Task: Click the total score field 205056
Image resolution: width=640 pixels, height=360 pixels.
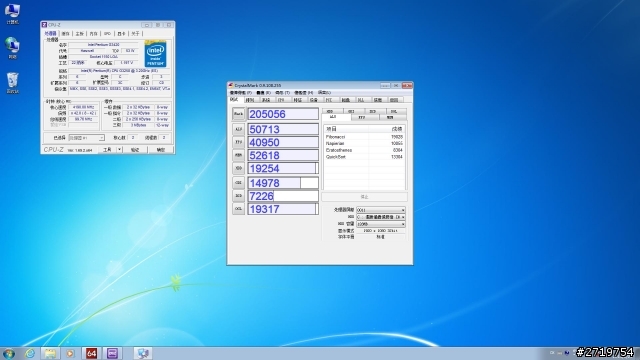Action: (x=283, y=114)
